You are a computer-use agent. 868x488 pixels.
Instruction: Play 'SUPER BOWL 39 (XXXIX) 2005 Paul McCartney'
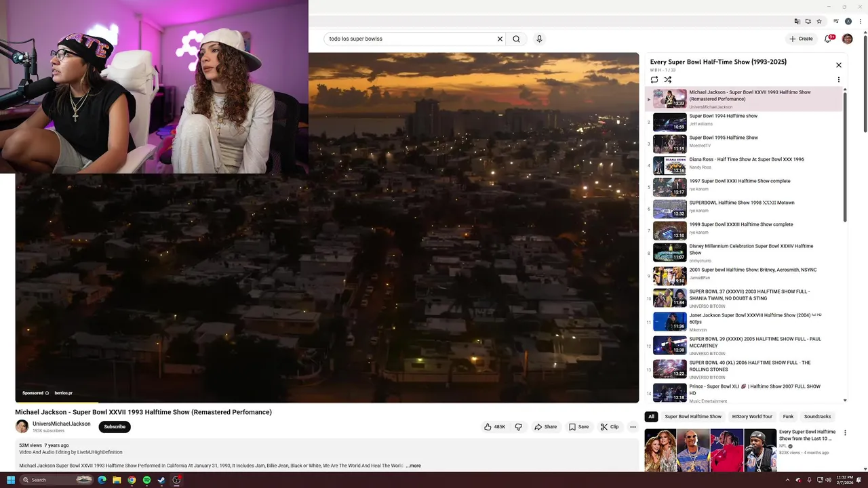pyautogui.click(x=744, y=346)
